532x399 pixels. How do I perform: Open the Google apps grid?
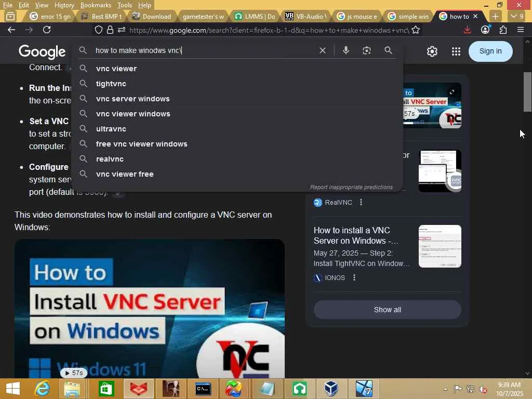pyautogui.click(x=456, y=51)
